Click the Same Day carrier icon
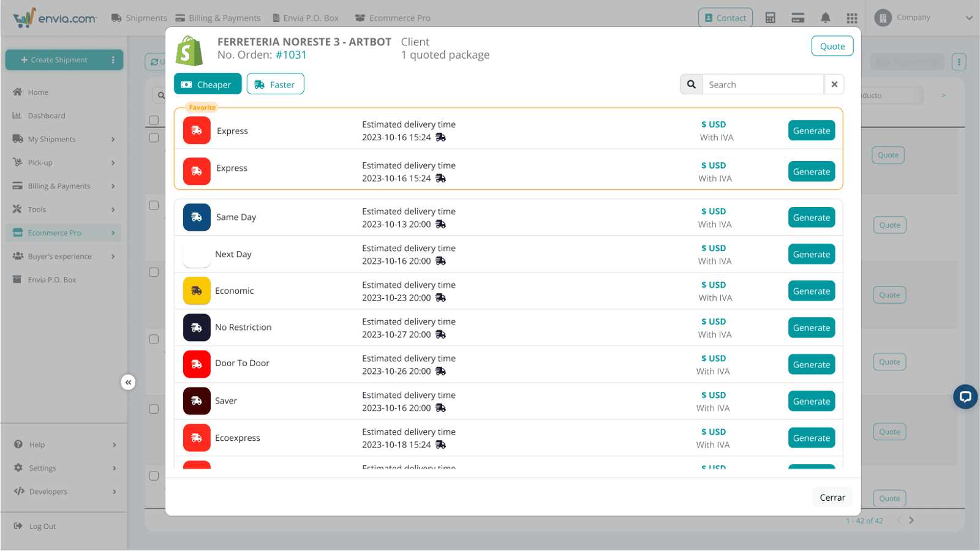Image resolution: width=980 pixels, height=551 pixels. [x=197, y=217]
